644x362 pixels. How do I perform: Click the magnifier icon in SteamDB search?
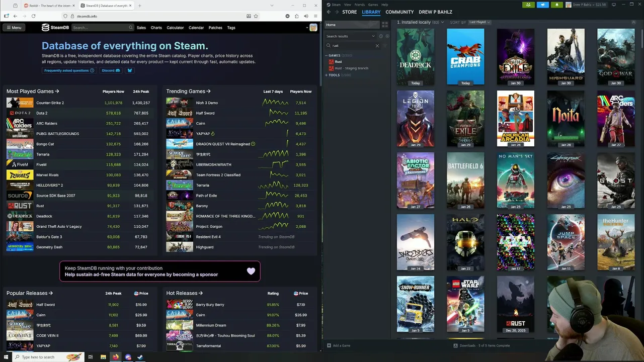[x=131, y=28]
